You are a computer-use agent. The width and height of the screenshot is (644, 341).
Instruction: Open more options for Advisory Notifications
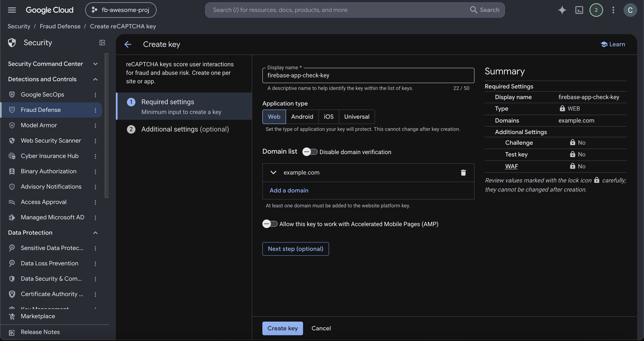coord(95,187)
